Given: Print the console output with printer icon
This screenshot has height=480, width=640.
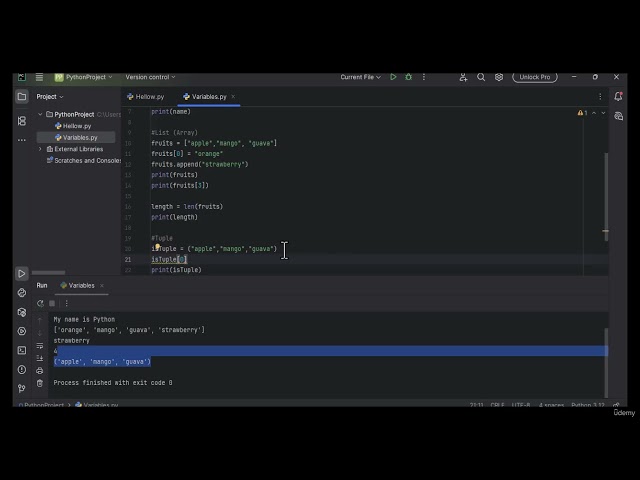Looking at the screenshot, I should tap(40, 371).
